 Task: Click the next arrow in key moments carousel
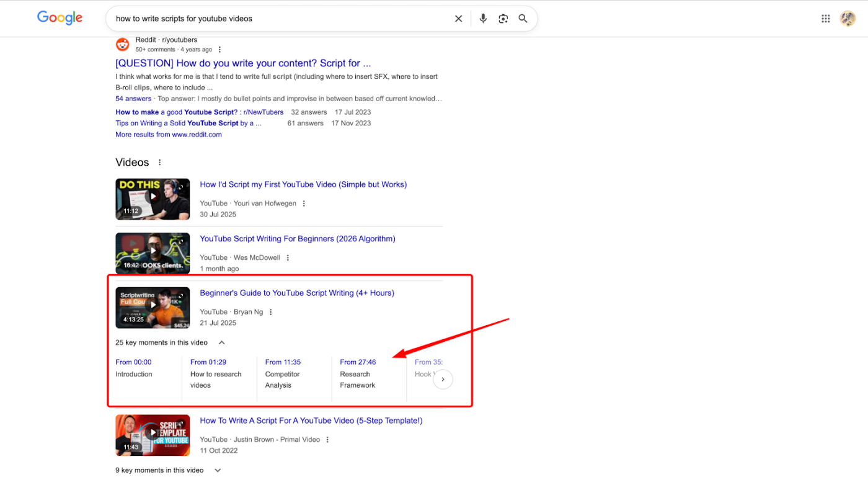(443, 379)
